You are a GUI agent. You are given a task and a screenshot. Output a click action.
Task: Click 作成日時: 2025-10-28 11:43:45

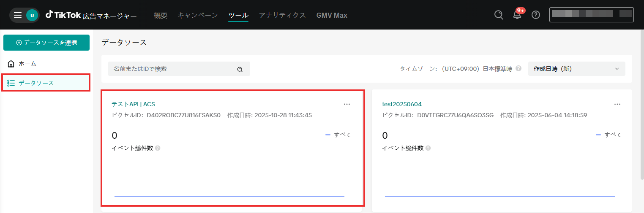coord(270,115)
